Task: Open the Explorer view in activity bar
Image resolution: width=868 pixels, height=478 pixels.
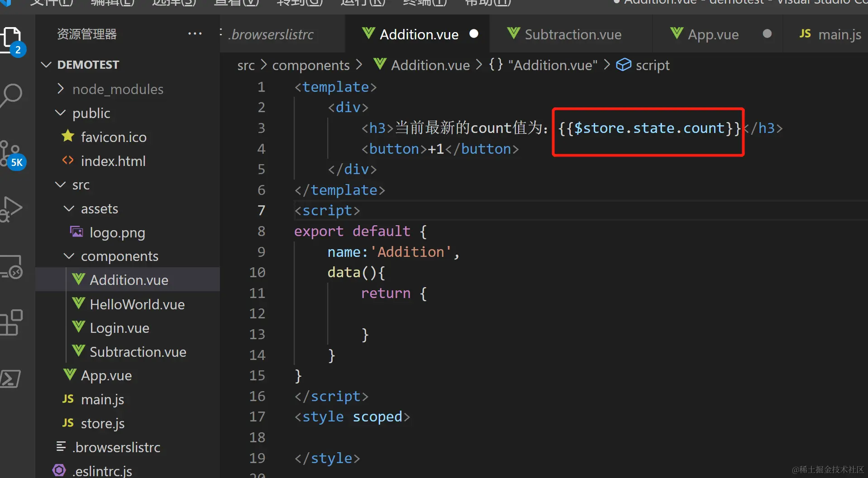Action: click(12, 40)
